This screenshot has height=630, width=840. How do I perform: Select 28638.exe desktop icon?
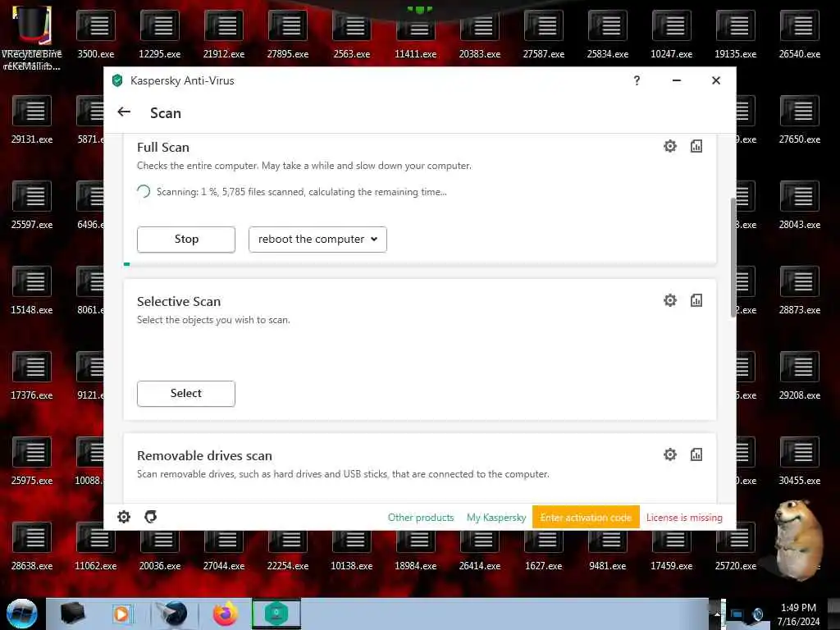[32, 547]
